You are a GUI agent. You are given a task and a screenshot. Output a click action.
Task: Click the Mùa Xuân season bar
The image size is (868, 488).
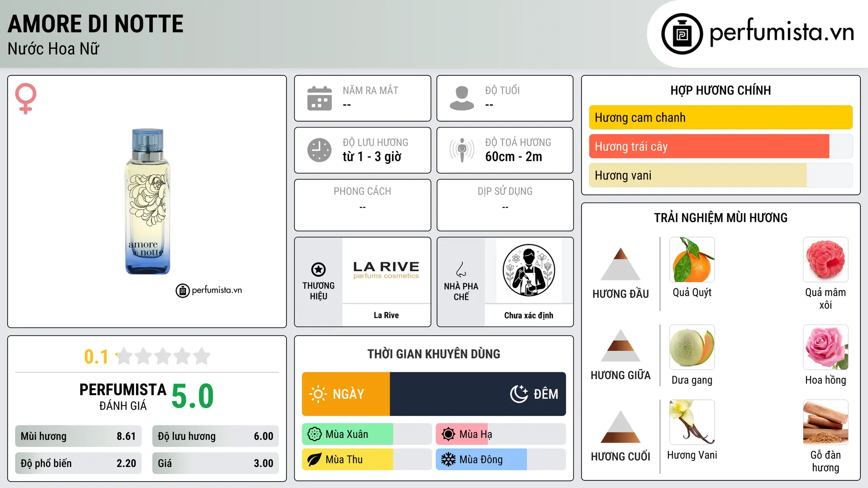coord(367,434)
